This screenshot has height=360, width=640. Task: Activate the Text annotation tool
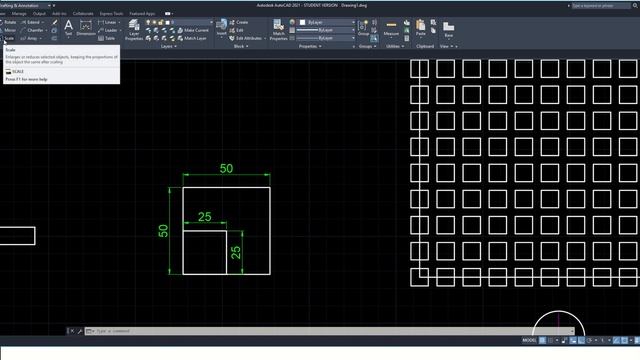(69, 28)
